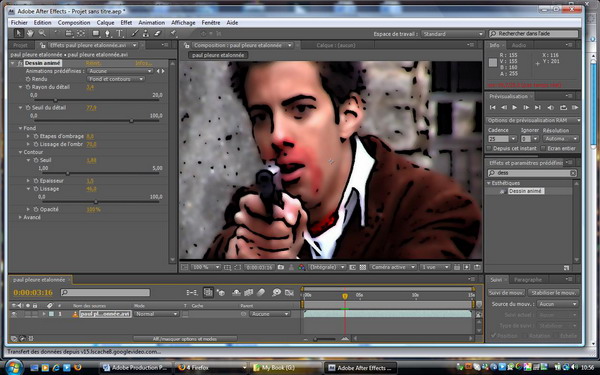Click inside 'Rechercher dans l'aide' field

(x=533, y=34)
